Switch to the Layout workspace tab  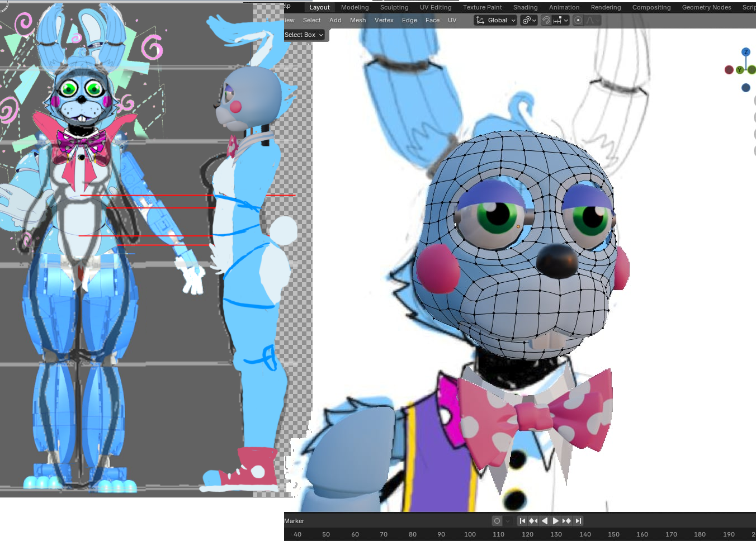click(319, 7)
